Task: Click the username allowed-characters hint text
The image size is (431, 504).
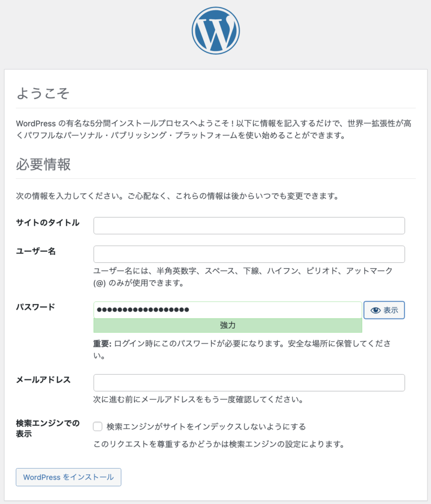Action: point(243,277)
